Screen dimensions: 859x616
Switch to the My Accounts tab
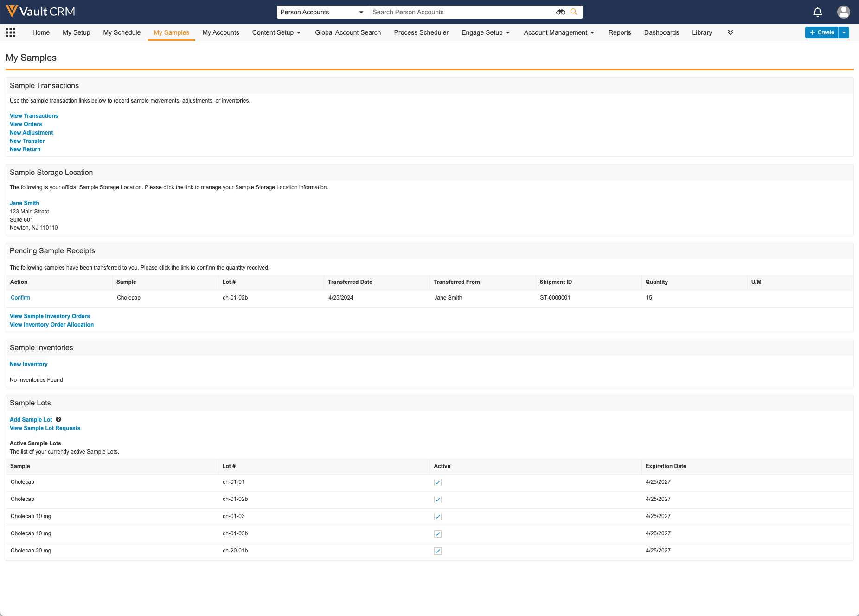click(x=220, y=32)
